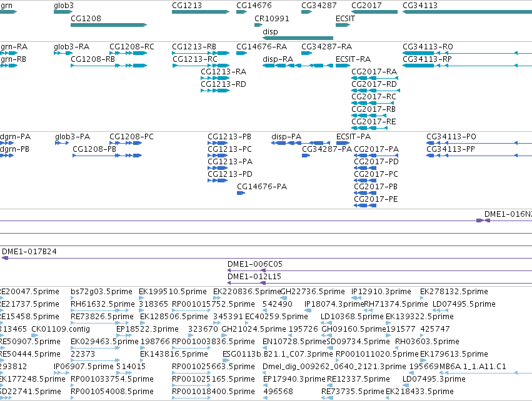This screenshot has width=532, height=401.
Task: Select the CG34113-RP transcript
Action: [x=467, y=66]
